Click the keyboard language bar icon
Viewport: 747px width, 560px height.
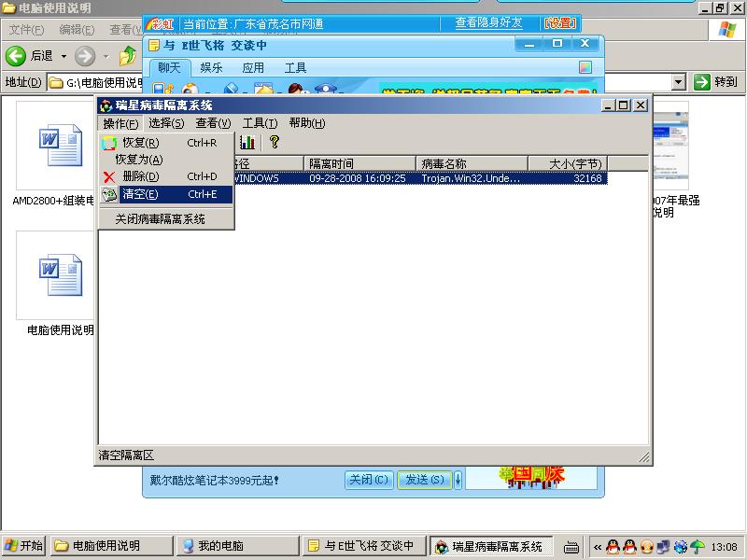(x=571, y=547)
